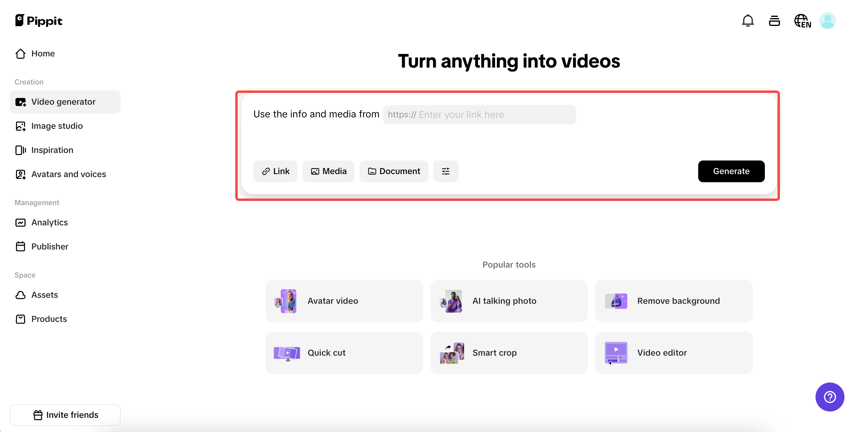Screen dimensions: 868x432
Task: Click the Invite friends button
Action: [65, 415]
